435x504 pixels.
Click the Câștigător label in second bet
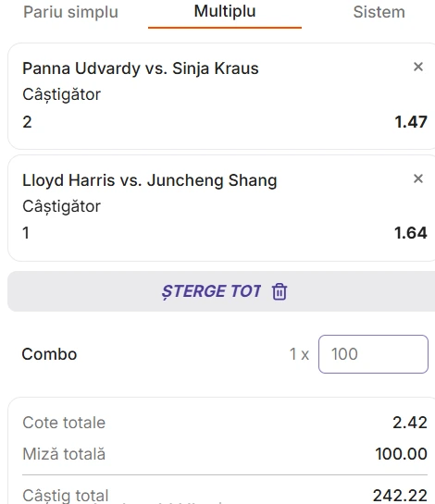tap(61, 206)
